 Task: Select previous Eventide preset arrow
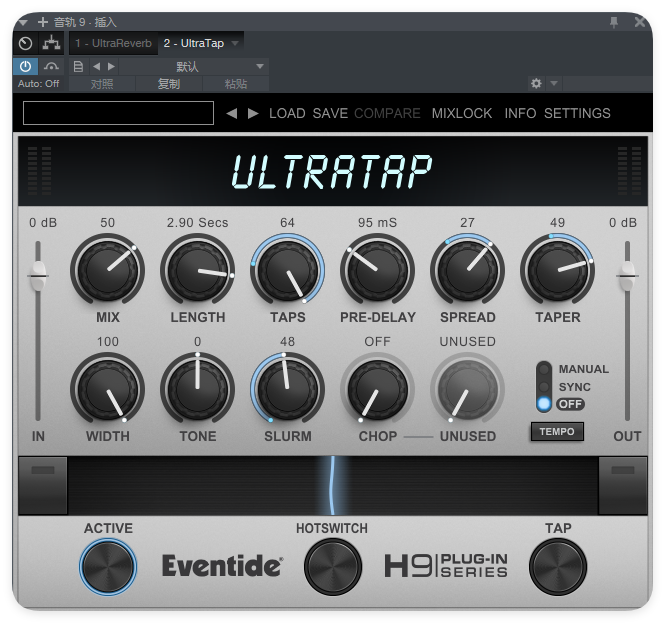[x=232, y=113]
